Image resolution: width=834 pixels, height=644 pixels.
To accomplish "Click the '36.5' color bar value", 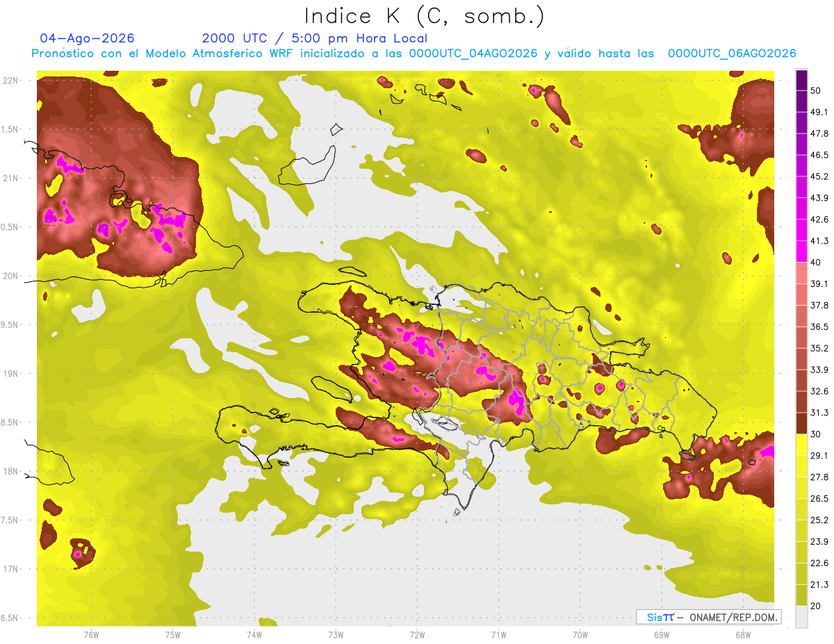I will click(819, 327).
